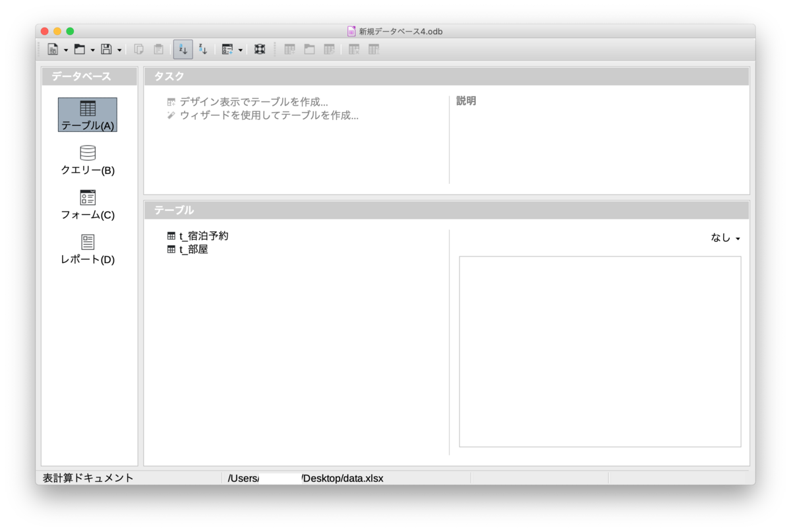Open the New document dropdown arrow
This screenshot has height=532, width=791.
66,50
